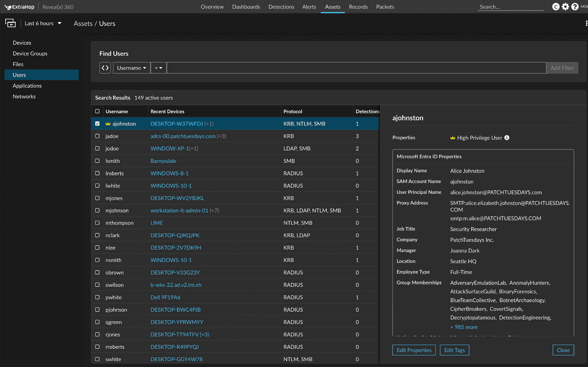Open the DESKTOP-W37WFDJ device link
Image resolution: width=588 pixels, height=367 pixels.
(x=177, y=123)
